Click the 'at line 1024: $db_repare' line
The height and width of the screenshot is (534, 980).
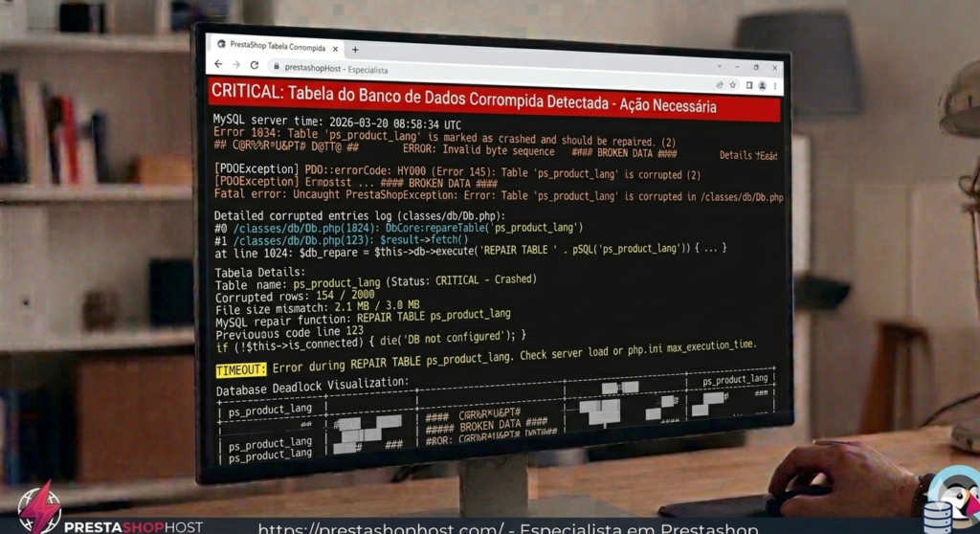click(471, 251)
